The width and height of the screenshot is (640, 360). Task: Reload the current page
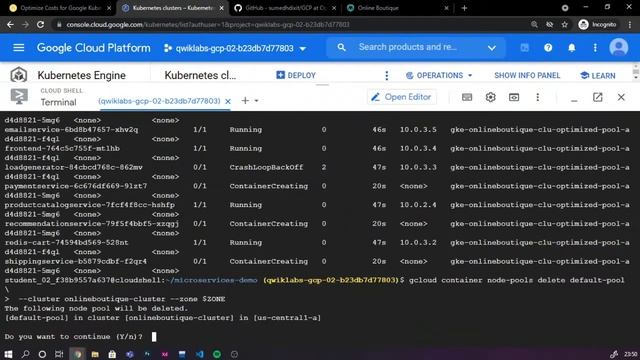[40, 24]
